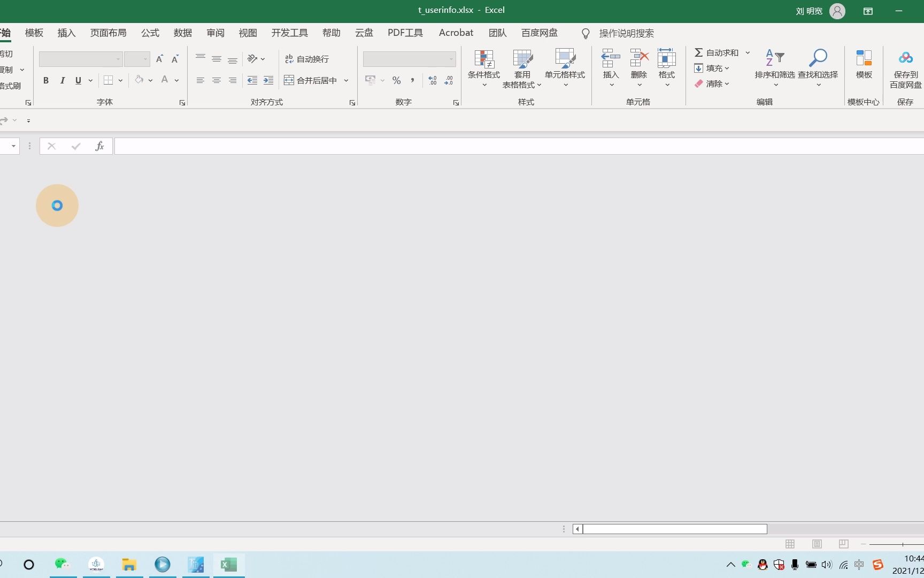Switch to 开发工具 tab

pyautogui.click(x=290, y=33)
